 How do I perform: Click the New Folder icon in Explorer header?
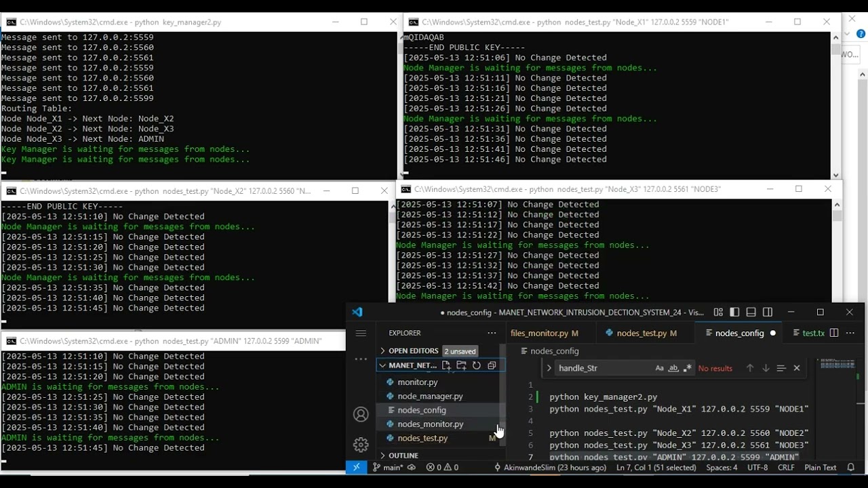click(461, 365)
